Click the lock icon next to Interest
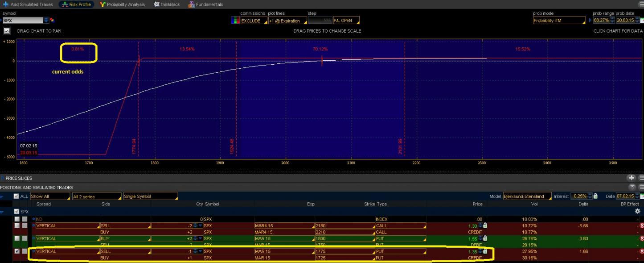Image resolution: width=644 pixels, height=263 pixels. pyautogui.click(x=596, y=196)
